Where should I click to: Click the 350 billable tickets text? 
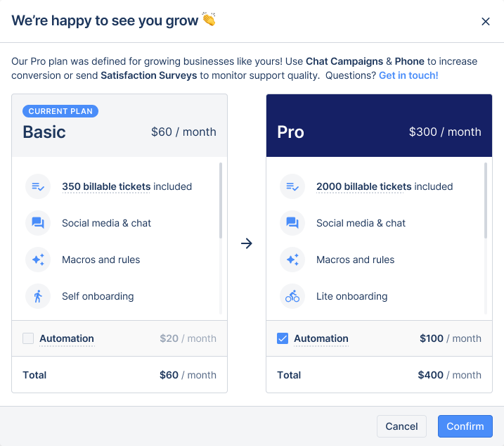coord(106,186)
